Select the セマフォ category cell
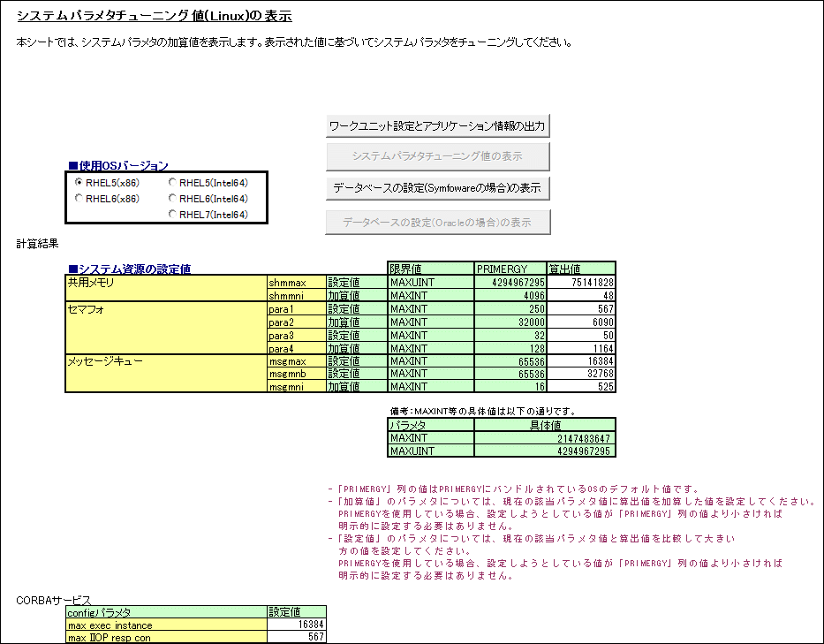Image resolution: width=824 pixels, height=644 pixels. click(165, 310)
